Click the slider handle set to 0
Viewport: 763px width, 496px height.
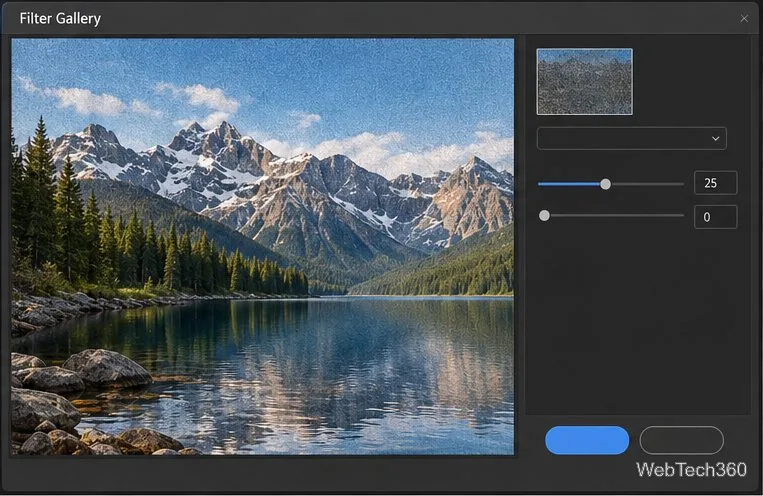[x=545, y=216]
